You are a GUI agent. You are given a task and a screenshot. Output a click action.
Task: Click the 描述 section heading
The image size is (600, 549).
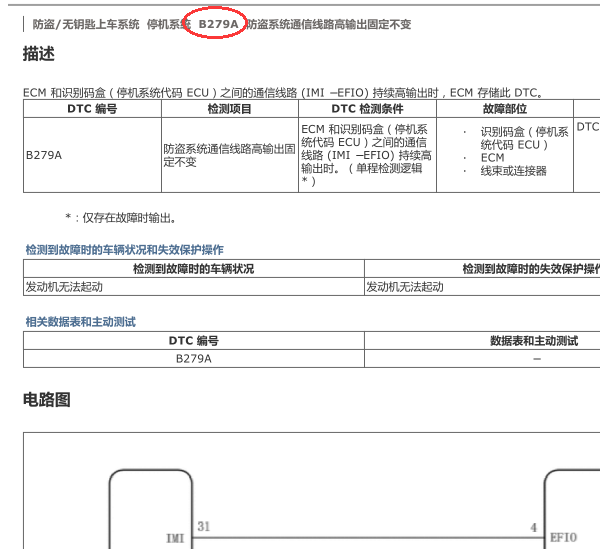[39, 54]
